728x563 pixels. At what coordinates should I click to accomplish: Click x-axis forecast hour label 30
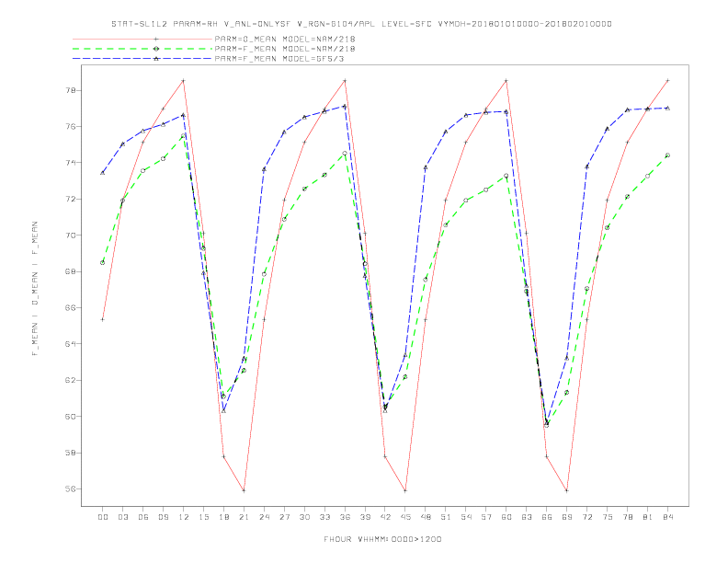coord(304,517)
